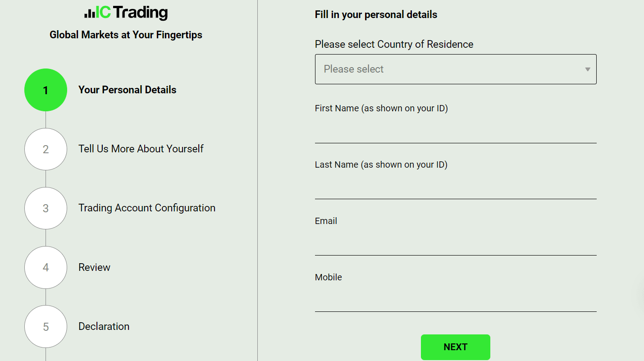Go to Your Personal Details step

[x=128, y=90]
